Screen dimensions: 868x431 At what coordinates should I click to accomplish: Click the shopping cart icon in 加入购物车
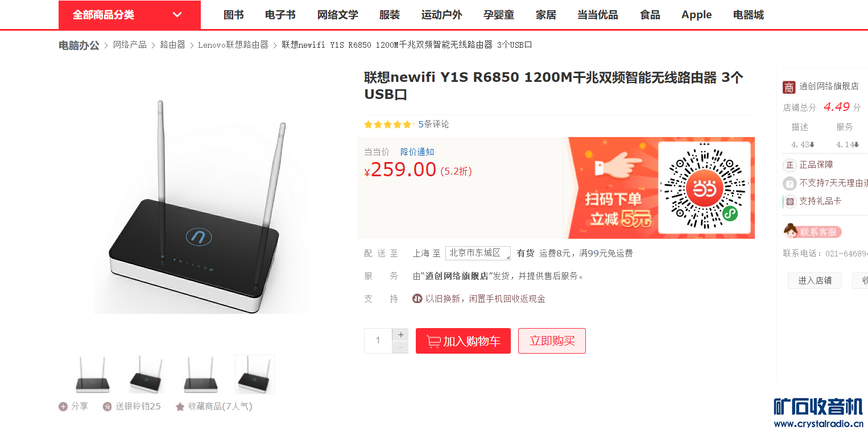[x=433, y=341]
